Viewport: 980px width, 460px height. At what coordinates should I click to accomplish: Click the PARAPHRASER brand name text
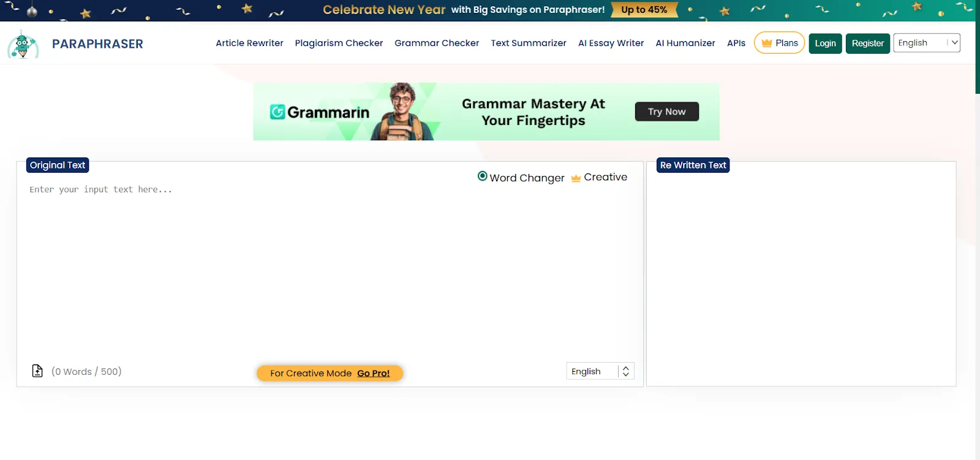coord(97,44)
